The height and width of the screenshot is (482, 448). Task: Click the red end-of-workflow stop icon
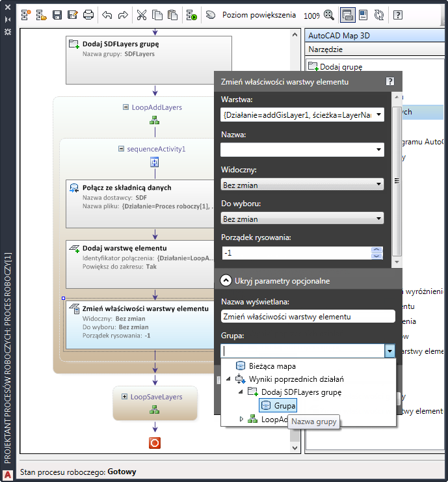(155, 443)
